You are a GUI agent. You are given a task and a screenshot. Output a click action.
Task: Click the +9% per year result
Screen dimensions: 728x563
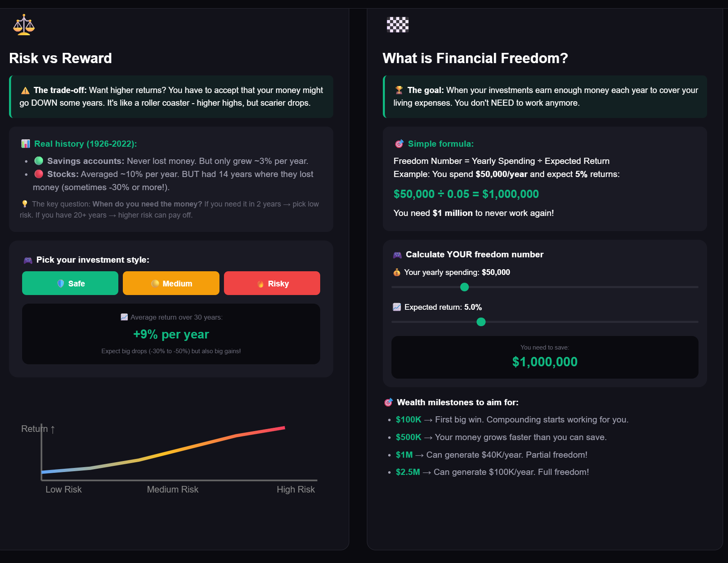point(171,334)
